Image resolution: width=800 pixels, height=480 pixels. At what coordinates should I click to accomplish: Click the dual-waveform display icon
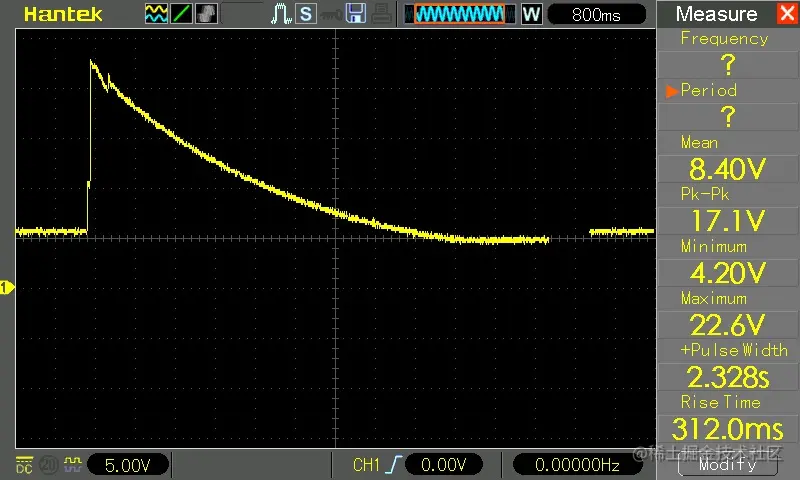(x=156, y=14)
